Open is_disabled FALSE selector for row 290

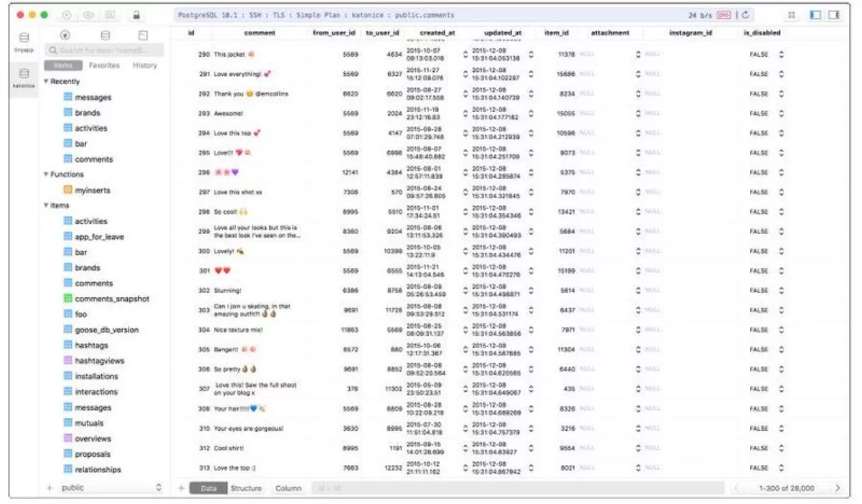(x=782, y=54)
